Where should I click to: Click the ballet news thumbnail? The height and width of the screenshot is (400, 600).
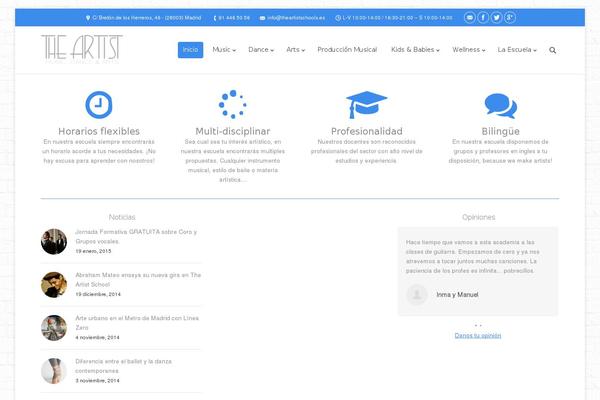coord(54,371)
